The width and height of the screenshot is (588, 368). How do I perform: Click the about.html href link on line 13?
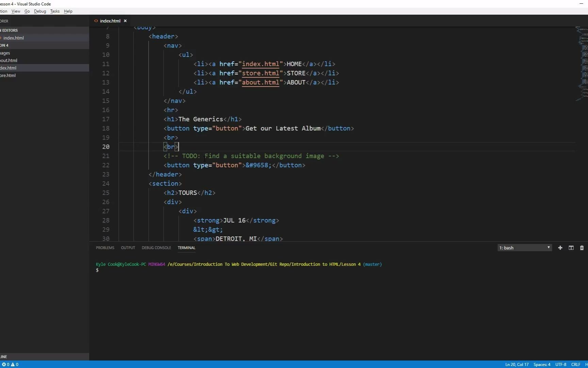tap(260, 82)
